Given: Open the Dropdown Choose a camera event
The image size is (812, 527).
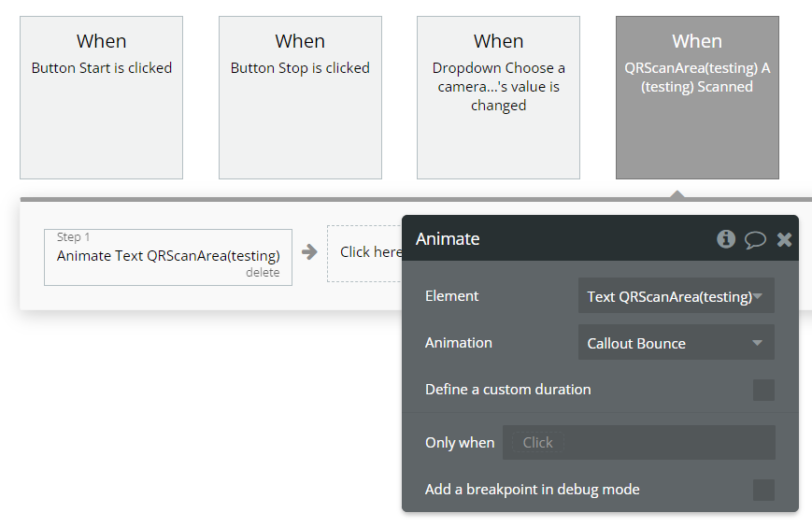Looking at the screenshot, I should pos(498,97).
